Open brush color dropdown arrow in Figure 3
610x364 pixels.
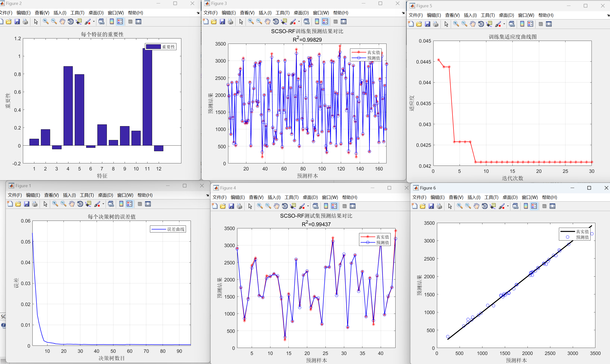299,22
